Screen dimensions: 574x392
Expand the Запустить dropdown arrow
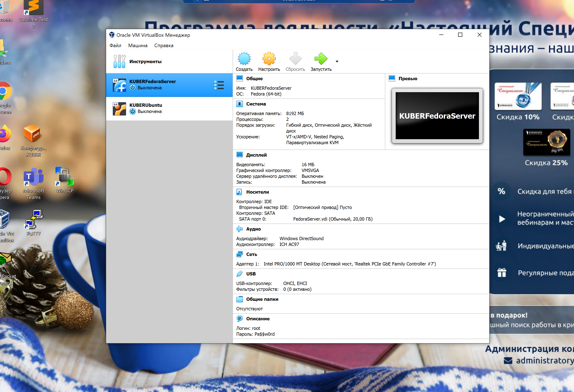tap(337, 61)
